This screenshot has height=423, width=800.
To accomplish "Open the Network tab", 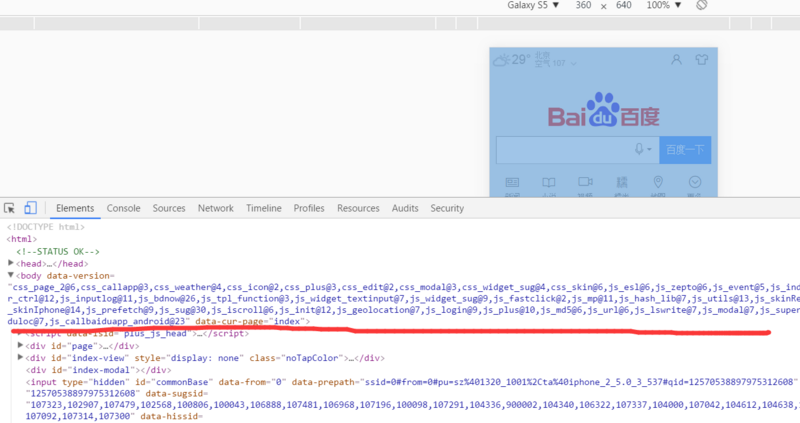I will click(x=216, y=208).
